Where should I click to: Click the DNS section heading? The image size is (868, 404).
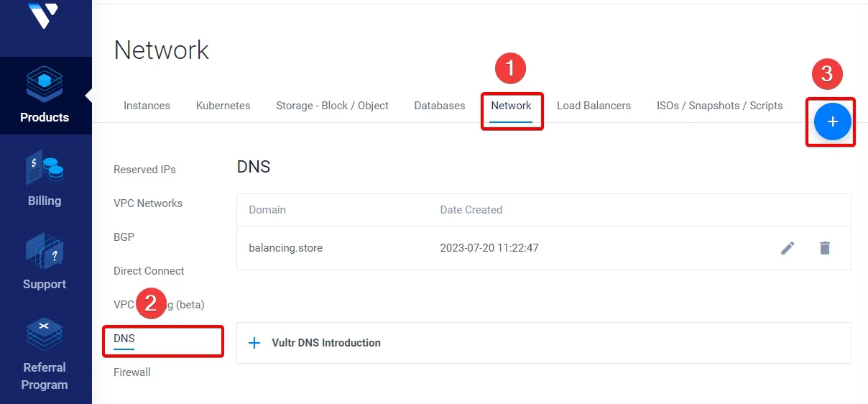(x=254, y=167)
